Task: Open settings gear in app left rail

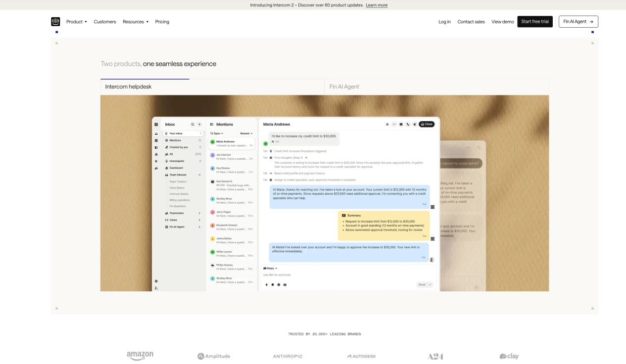Action: (156, 281)
